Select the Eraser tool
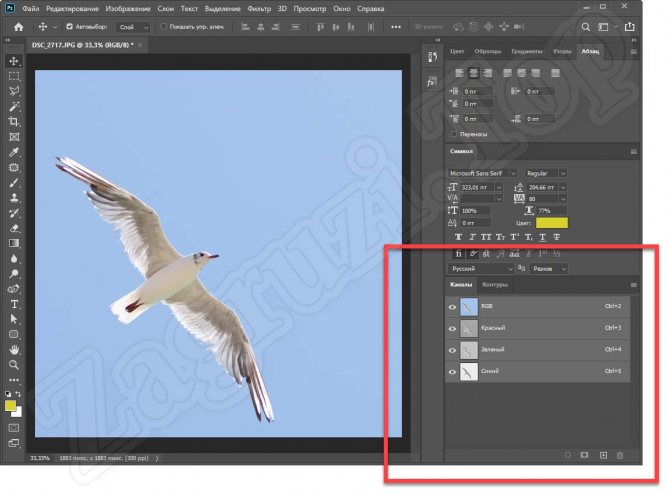Screen dimensions: 670x494 pos(14,228)
